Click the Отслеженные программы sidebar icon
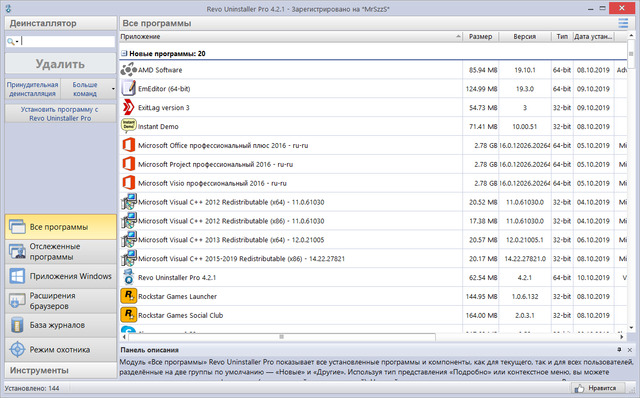This screenshot has height=398, width=640. click(17, 251)
